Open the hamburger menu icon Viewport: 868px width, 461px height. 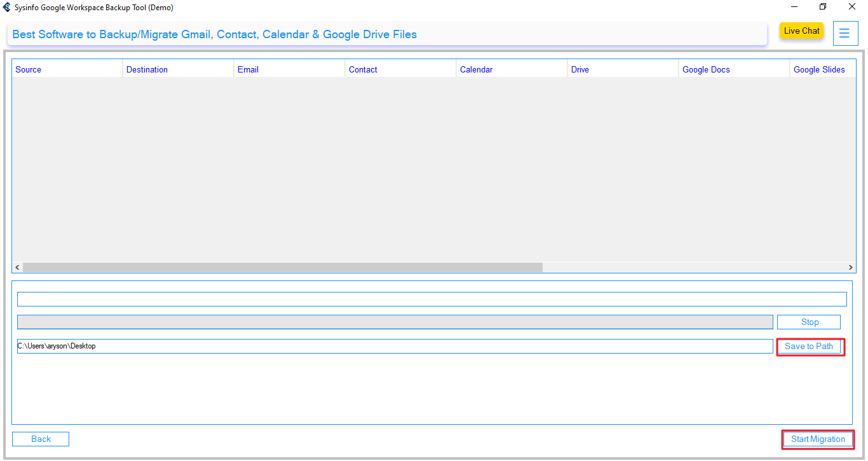tap(844, 34)
